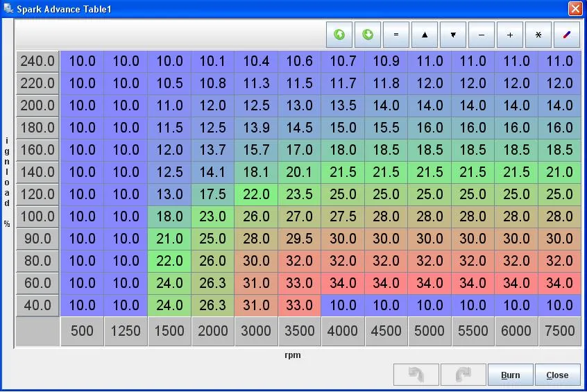This screenshot has height=392, width=587.
Task: Select the cell with value 13.9
Action: pyautogui.click(x=256, y=128)
